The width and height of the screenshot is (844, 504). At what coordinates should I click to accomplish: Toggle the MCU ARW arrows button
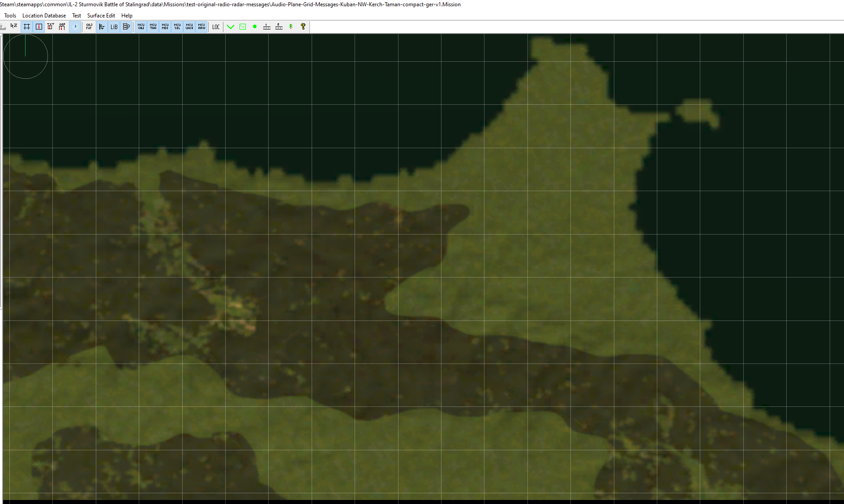click(201, 27)
